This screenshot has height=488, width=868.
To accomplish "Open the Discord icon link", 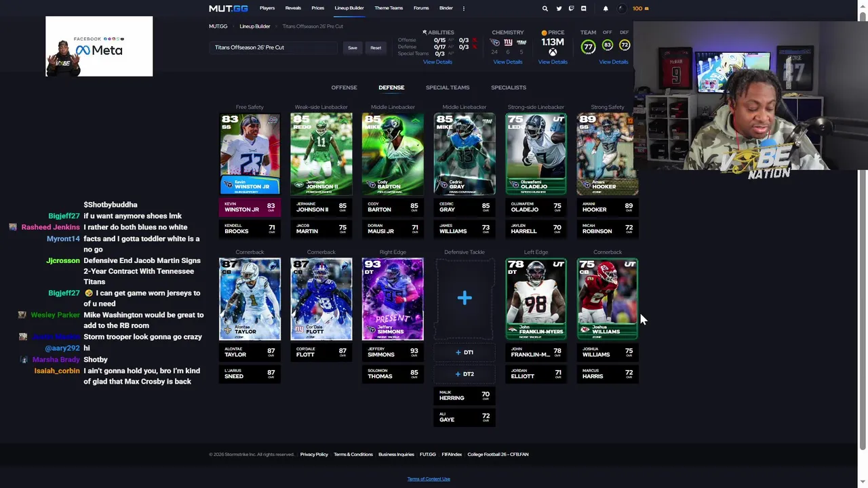I will click(583, 9).
